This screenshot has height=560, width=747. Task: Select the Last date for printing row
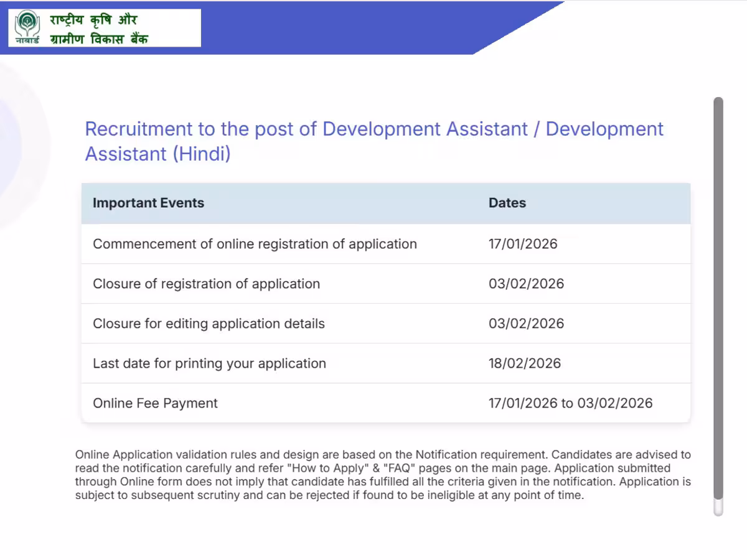[209, 363]
